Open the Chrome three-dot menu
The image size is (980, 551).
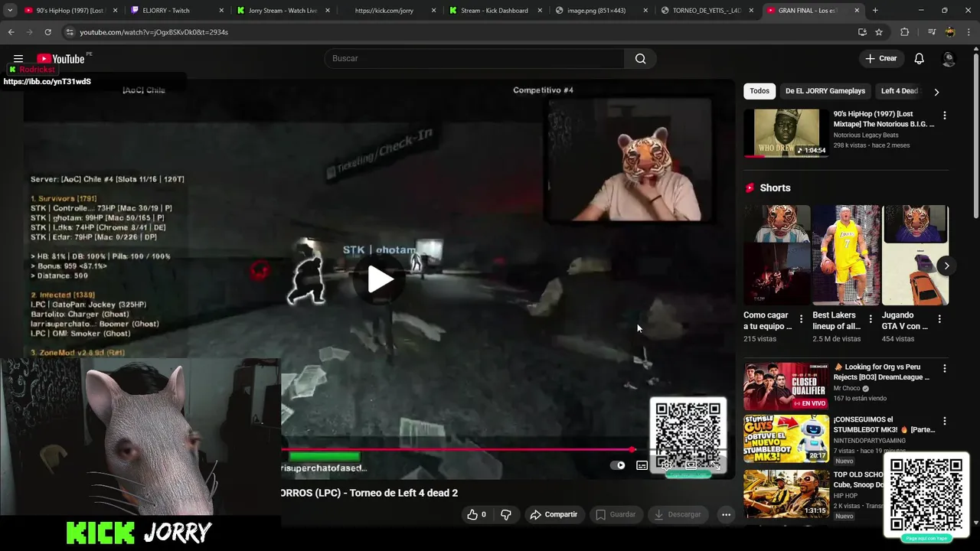pyautogui.click(x=969, y=32)
